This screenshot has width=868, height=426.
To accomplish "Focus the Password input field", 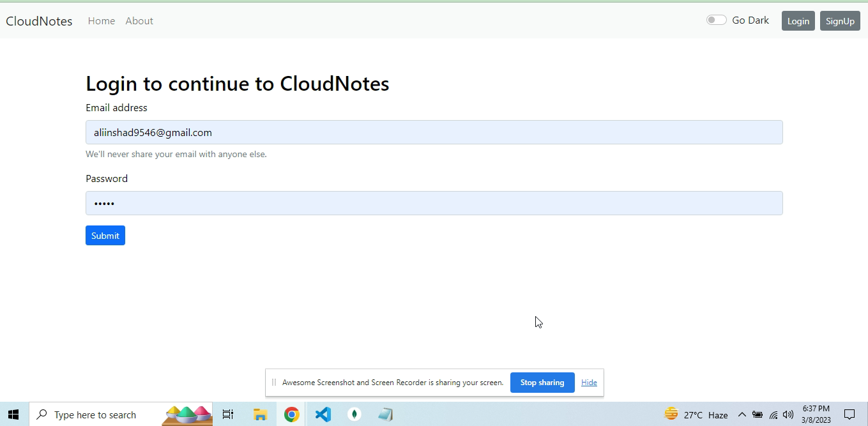I will tap(434, 203).
